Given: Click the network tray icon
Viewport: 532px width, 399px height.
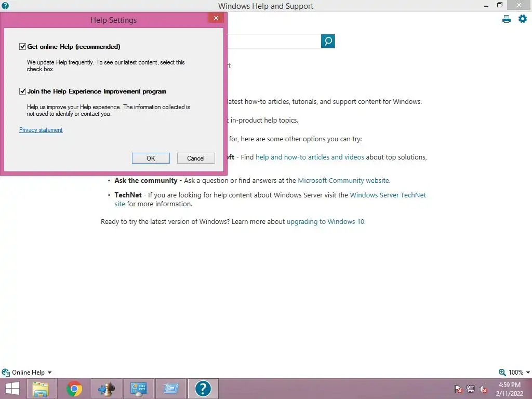Looking at the screenshot, I should pos(471,389).
